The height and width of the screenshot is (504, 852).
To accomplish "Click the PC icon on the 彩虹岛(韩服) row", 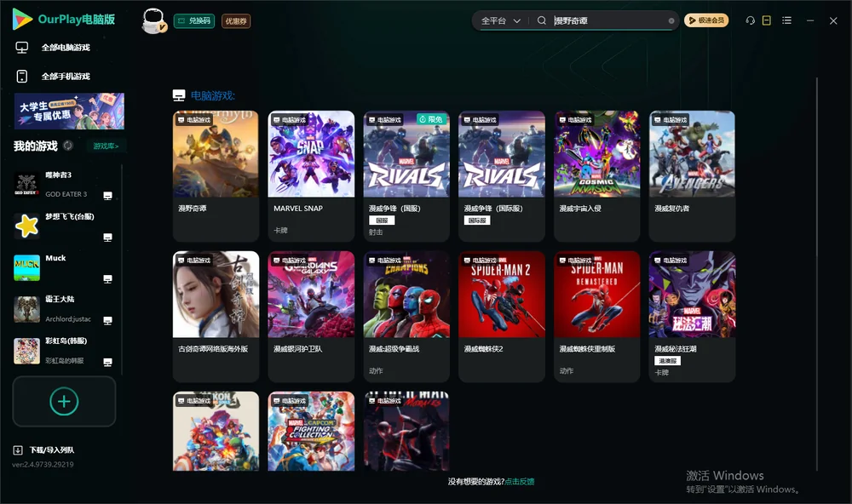I will pos(107,363).
